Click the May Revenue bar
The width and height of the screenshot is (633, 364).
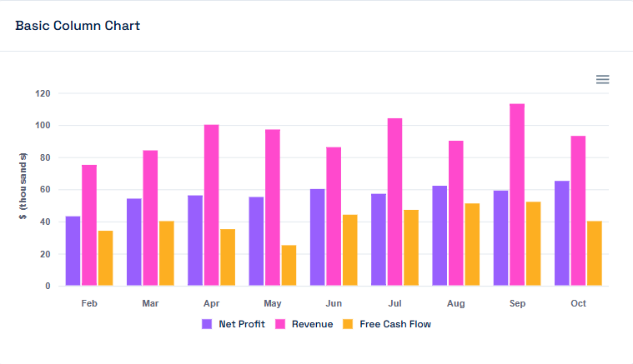[x=273, y=208]
